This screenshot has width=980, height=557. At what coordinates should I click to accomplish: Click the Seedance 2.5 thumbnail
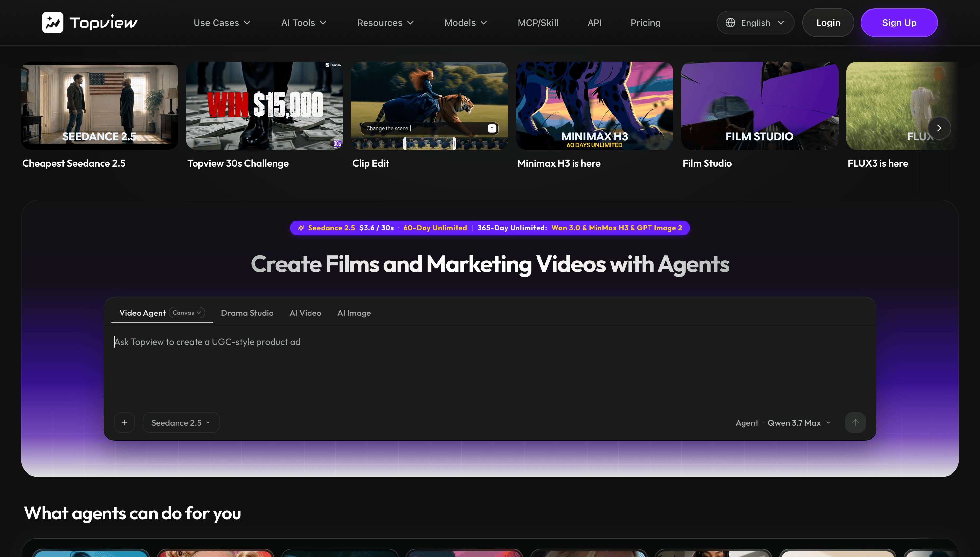100,106
